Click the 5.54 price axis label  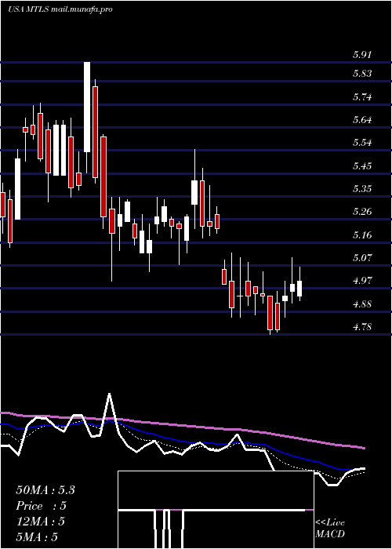[362, 143]
